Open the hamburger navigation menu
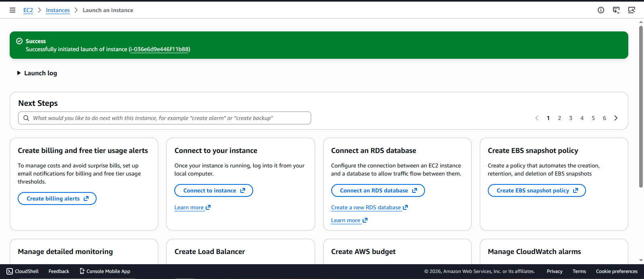Viewport: 644px width, 279px height. [12, 10]
